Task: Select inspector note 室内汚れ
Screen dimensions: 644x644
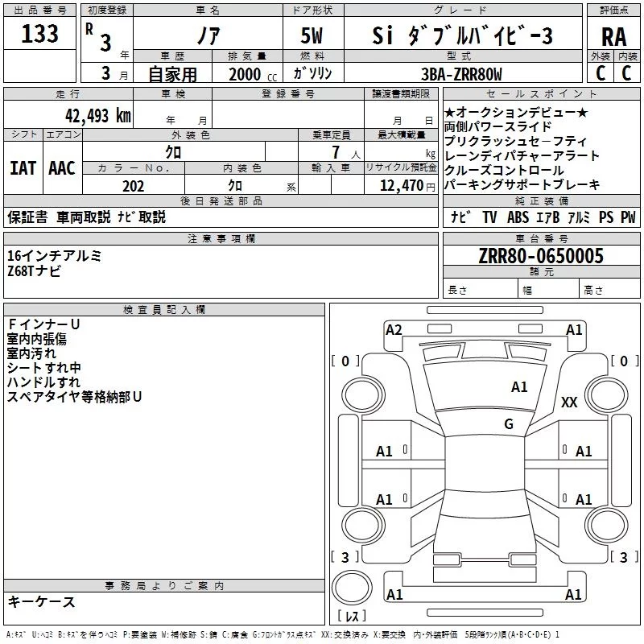Action: click(31, 353)
